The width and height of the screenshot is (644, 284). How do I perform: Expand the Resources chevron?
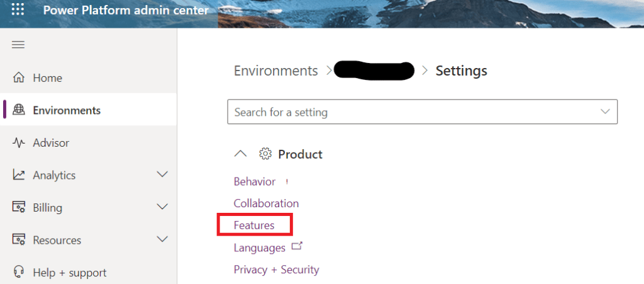162,239
